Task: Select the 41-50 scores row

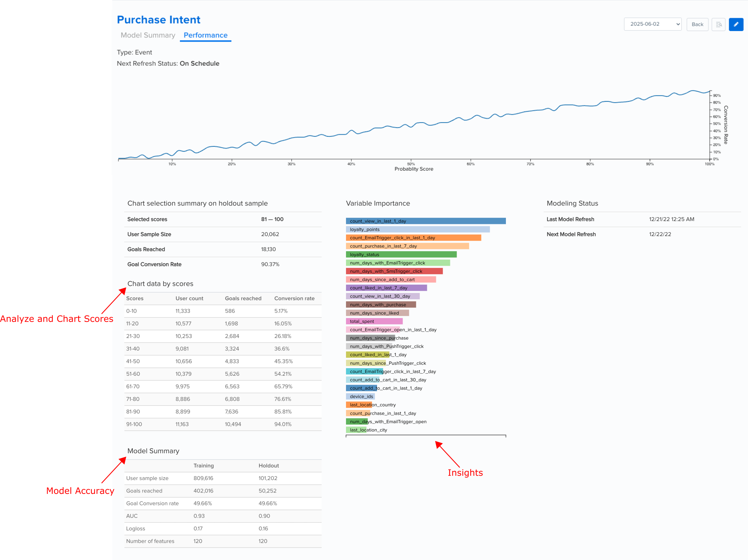Action: 223,361
